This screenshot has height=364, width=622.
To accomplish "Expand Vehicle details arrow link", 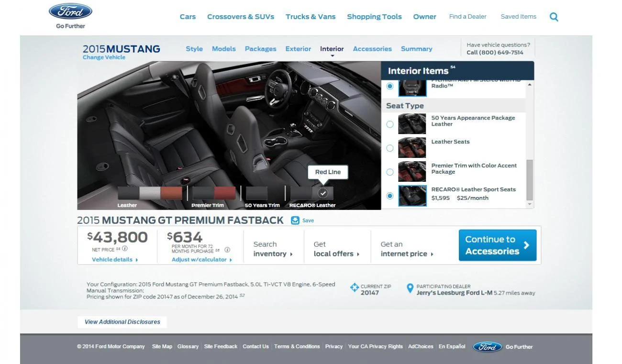I will 115,260.
